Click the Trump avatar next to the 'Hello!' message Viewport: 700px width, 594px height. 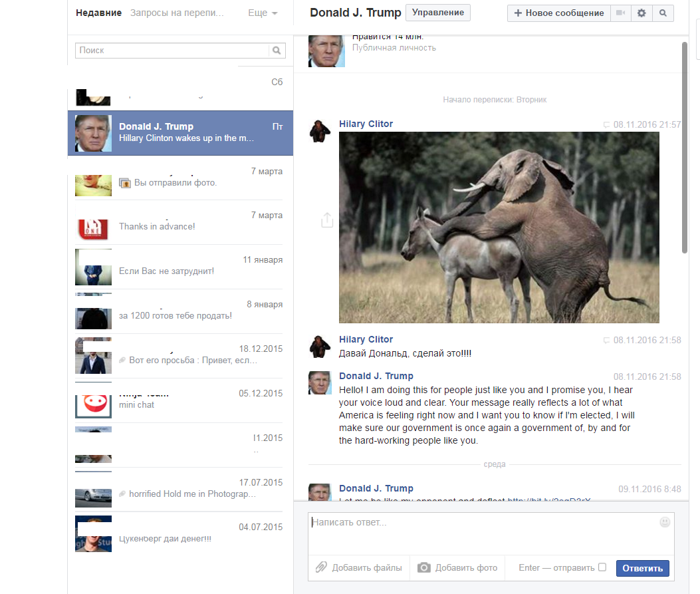point(320,382)
